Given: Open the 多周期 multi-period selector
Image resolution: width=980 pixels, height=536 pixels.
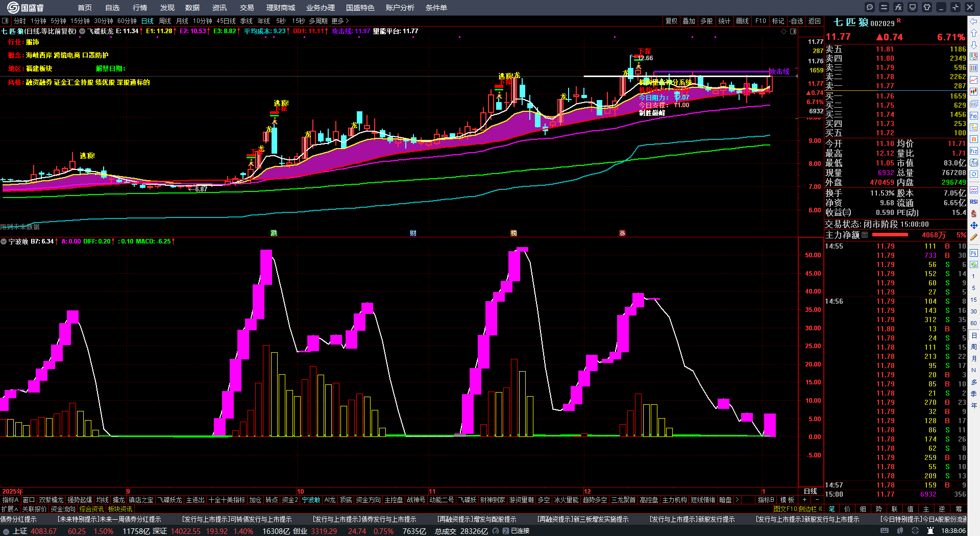Looking at the screenshot, I should (x=318, y=21).
